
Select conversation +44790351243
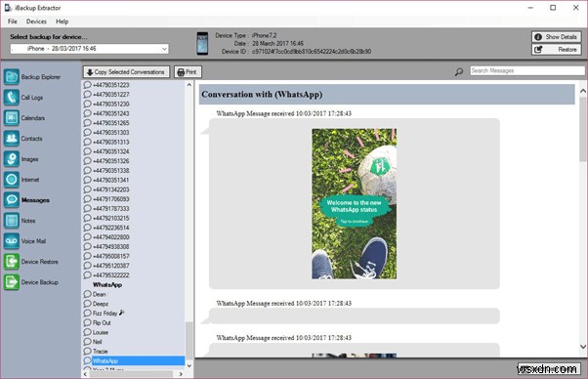(x=111, y=113)
